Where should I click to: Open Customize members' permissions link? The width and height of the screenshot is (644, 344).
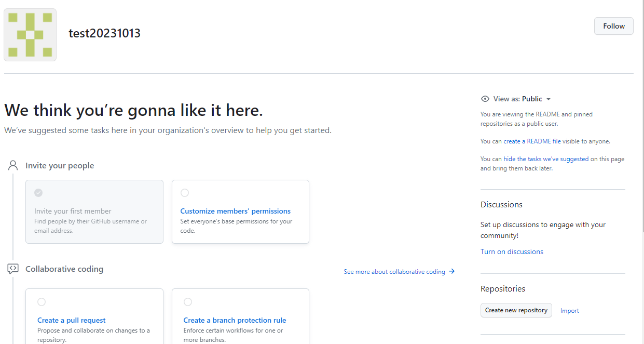click(x=236, y=211)
